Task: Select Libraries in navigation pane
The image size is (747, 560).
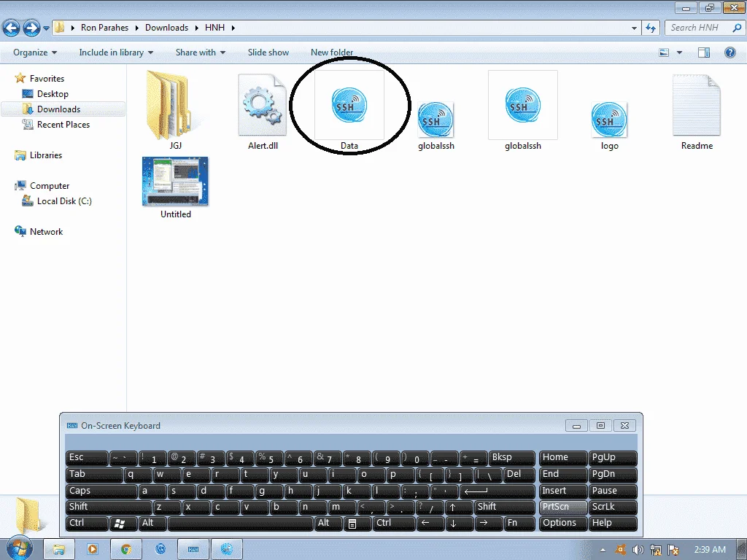Action: pyautogui.click(x=46, y=155)
